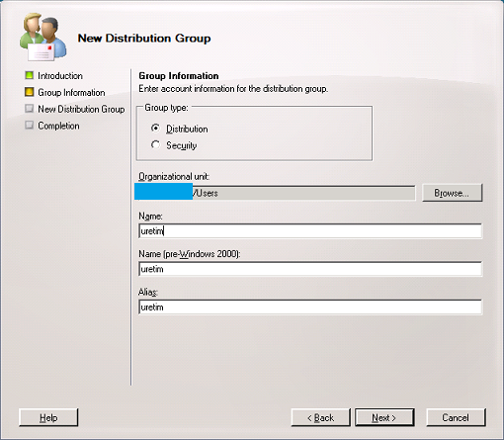The width and height of the screenshot is (504, 440).
Task: Click the gray Completion step indicator box
Action: tap(30, 126)
